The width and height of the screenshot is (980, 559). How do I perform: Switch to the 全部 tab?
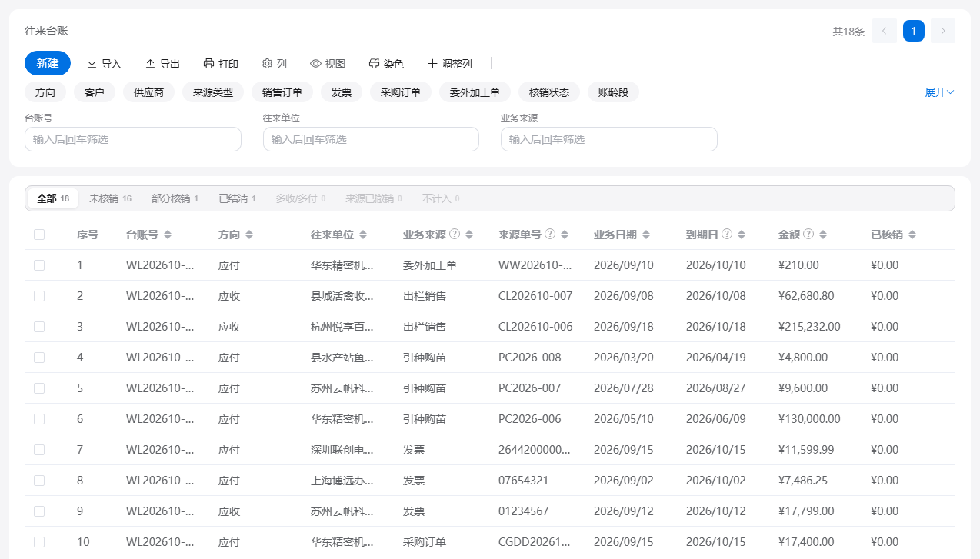click(x=53, y=198)
